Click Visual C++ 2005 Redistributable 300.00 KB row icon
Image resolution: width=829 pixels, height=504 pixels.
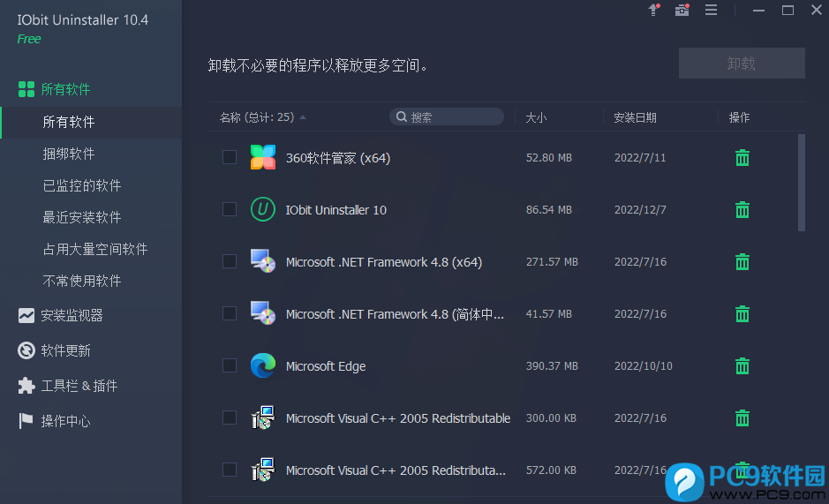263,417
